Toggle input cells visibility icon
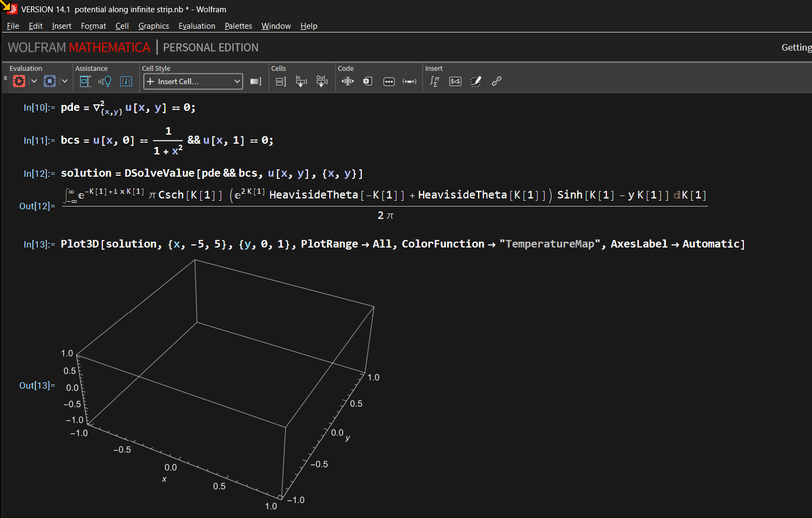 [301, 81]
